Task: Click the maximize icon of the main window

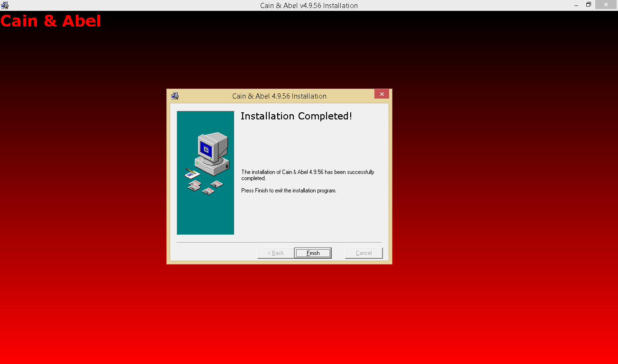Action: (589, 5)
